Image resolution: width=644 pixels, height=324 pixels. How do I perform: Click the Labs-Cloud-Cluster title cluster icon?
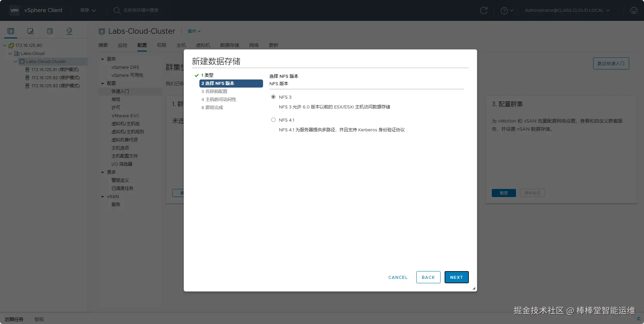[x=102, y=31]
